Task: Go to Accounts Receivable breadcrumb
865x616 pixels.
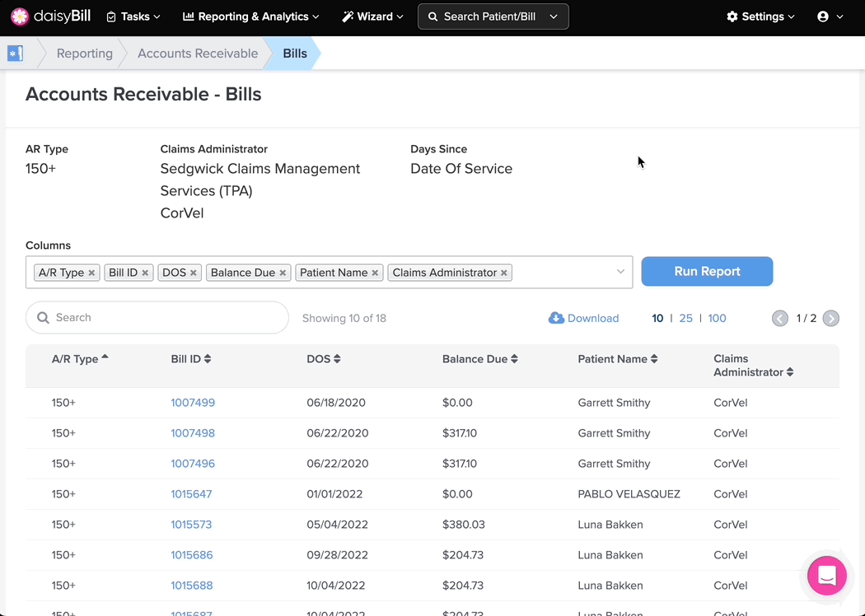Action: tap(198, 54)
